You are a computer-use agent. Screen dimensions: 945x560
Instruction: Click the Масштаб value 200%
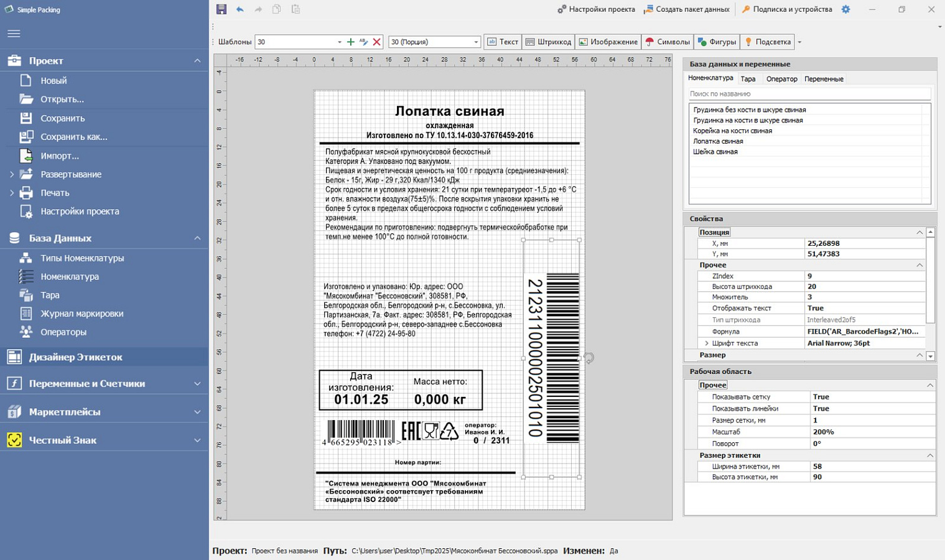coord(872,432)
